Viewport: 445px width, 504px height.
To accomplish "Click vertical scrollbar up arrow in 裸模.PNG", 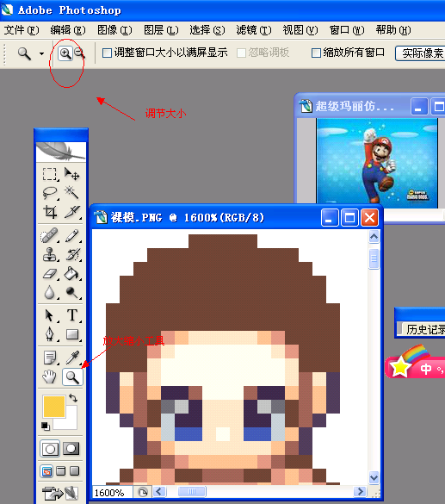I will click(x=374, y=237).
